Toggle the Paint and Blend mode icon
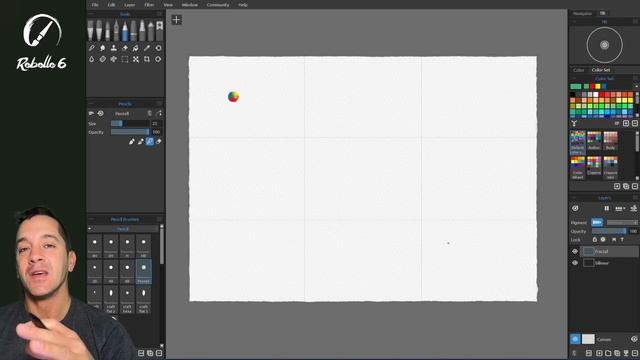 [141, 141]
